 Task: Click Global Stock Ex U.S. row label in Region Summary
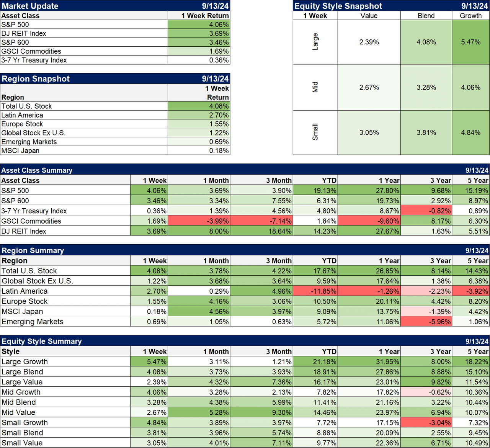click(x=37, y=281)
